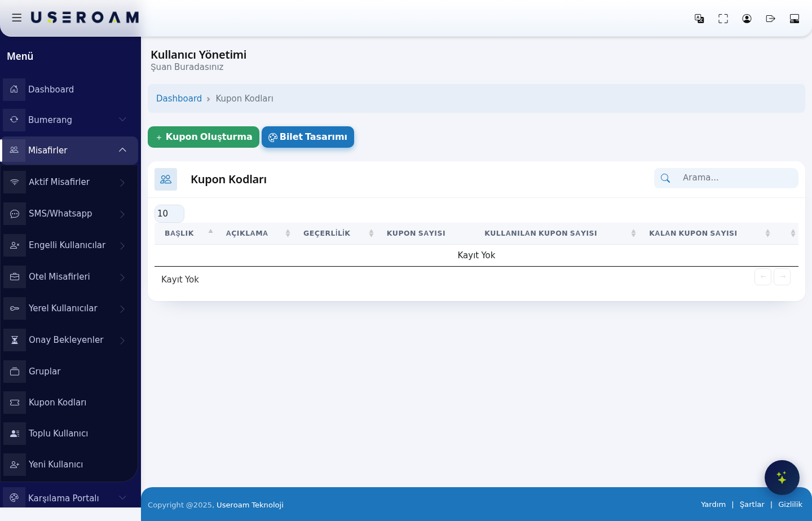Screen dimensions: 812x521
Task: Click the Dashboard home icon
Action: [14, 89]
